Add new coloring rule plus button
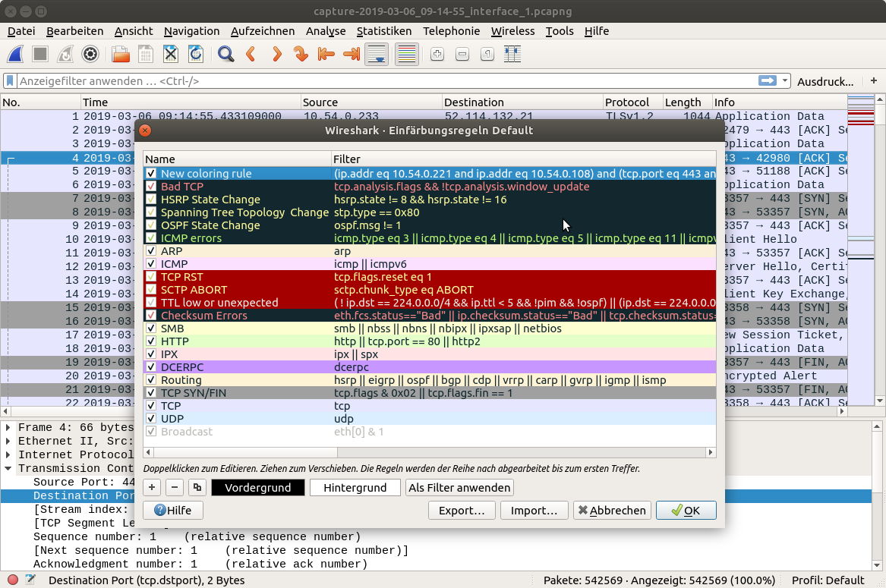Screen dimensions: 886x588 (152, 487)
